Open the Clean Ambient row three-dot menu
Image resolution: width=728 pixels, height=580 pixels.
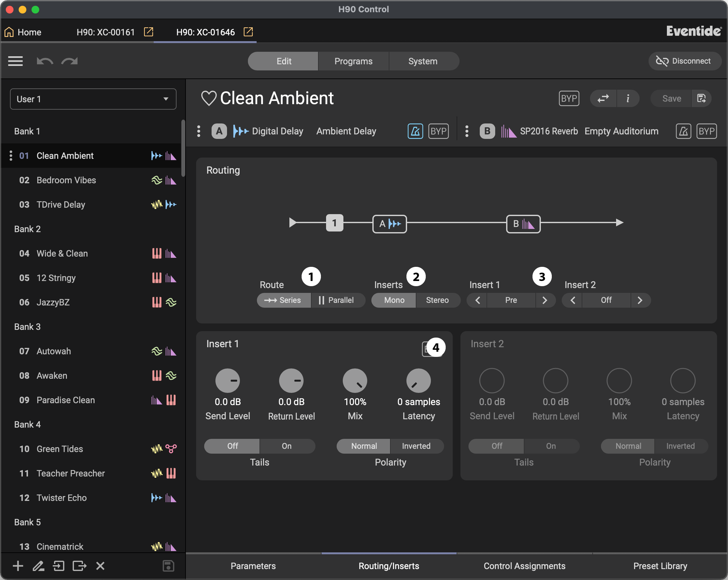[x=11, y=156]
